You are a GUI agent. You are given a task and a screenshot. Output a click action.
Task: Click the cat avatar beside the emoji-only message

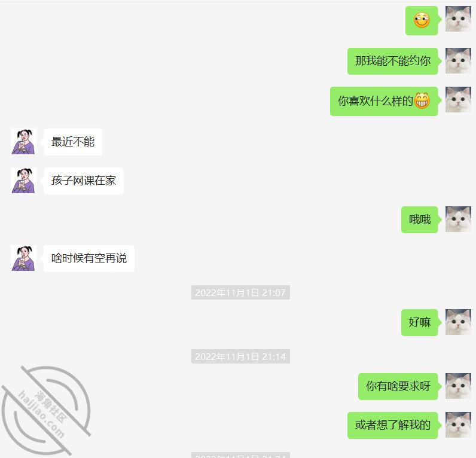click(x=458, y=19)
